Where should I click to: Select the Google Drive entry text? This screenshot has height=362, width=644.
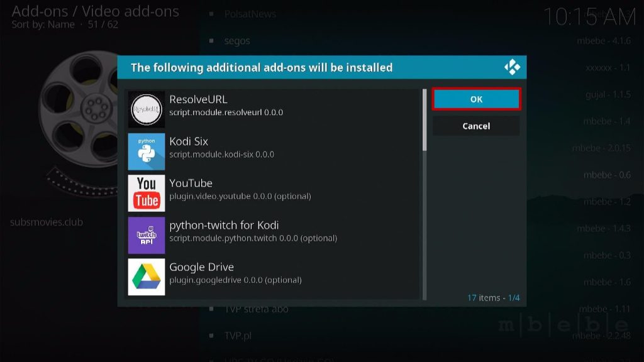click(x=202, y=266)
